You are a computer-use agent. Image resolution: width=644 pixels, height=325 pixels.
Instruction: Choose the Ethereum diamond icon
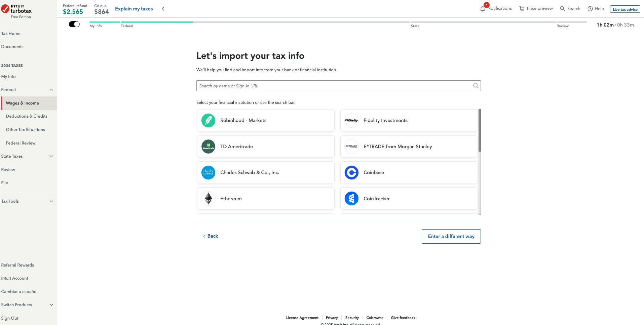coord(208,199)
